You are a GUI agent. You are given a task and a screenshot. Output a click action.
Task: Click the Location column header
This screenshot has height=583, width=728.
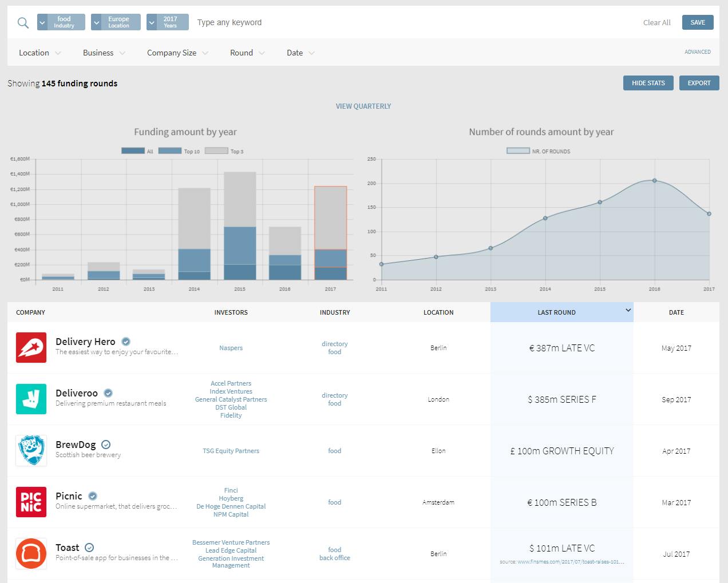click(438, 312)
